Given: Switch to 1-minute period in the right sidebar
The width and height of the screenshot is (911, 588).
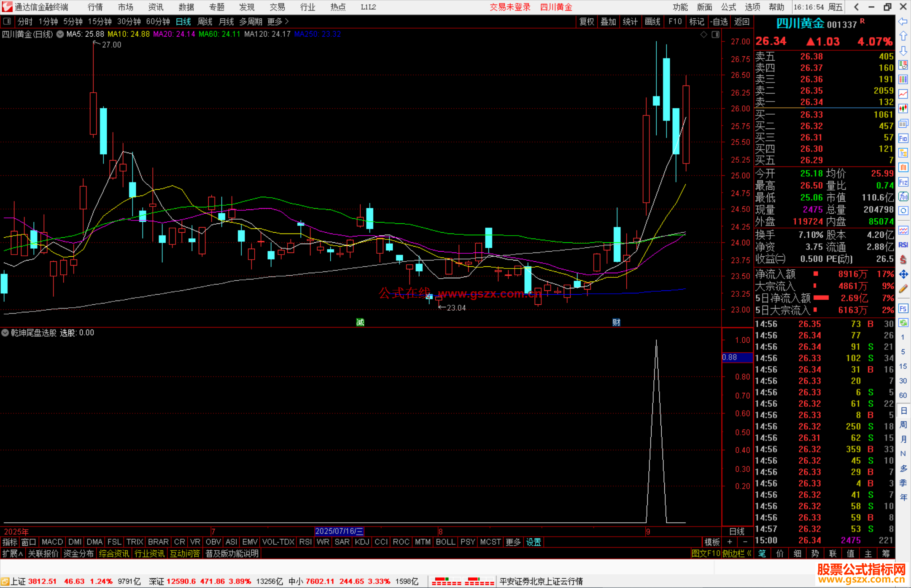Looking at the screenshot, I should 903,337.
